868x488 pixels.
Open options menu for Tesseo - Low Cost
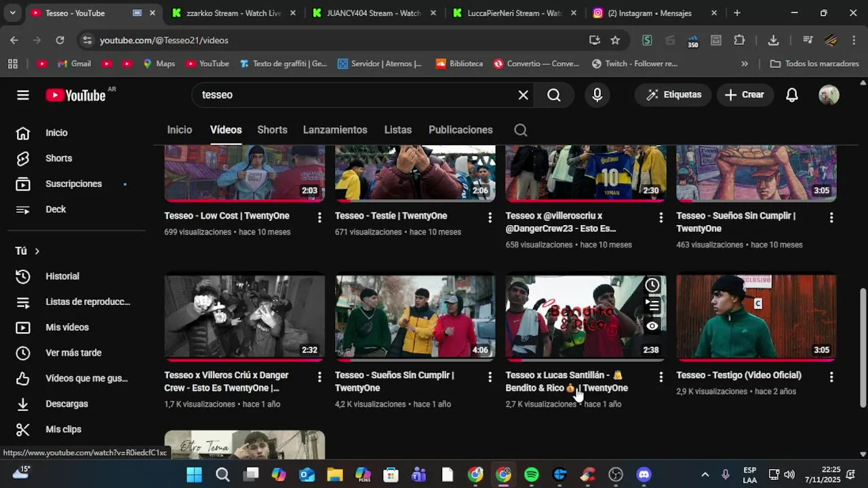tap(319, 217)
